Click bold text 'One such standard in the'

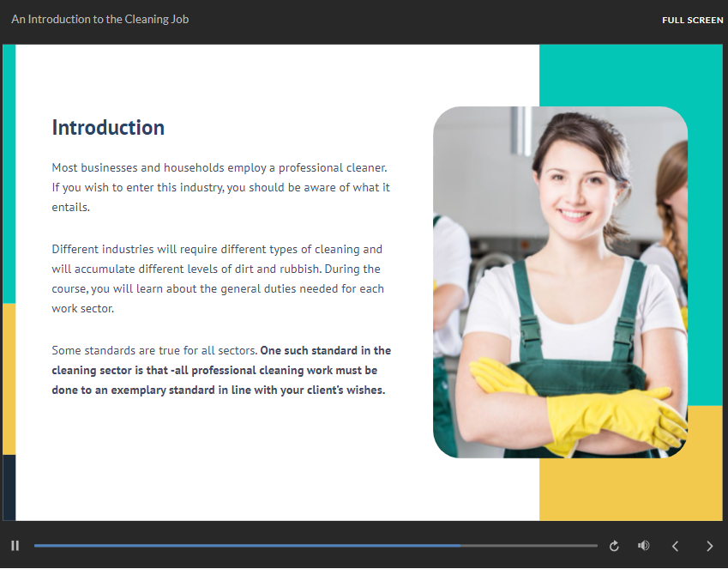tap(326, 350)
